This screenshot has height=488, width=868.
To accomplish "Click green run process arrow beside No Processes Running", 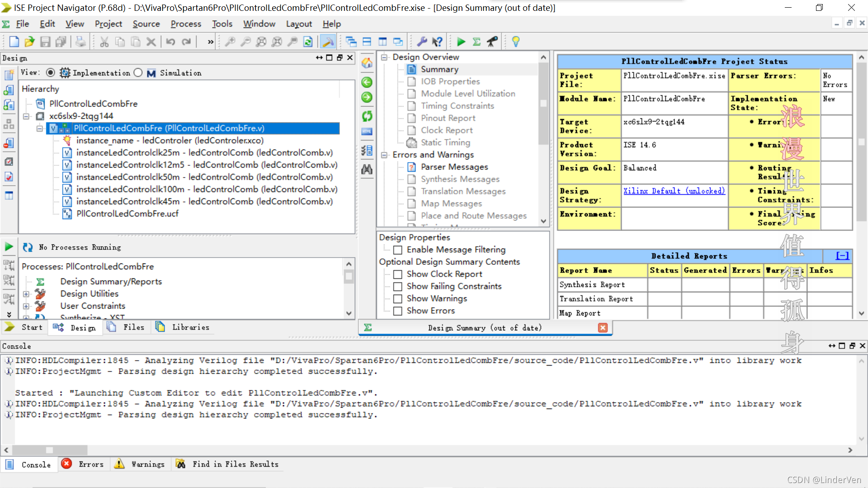I will pyautogui.click(x=9, y=247).
